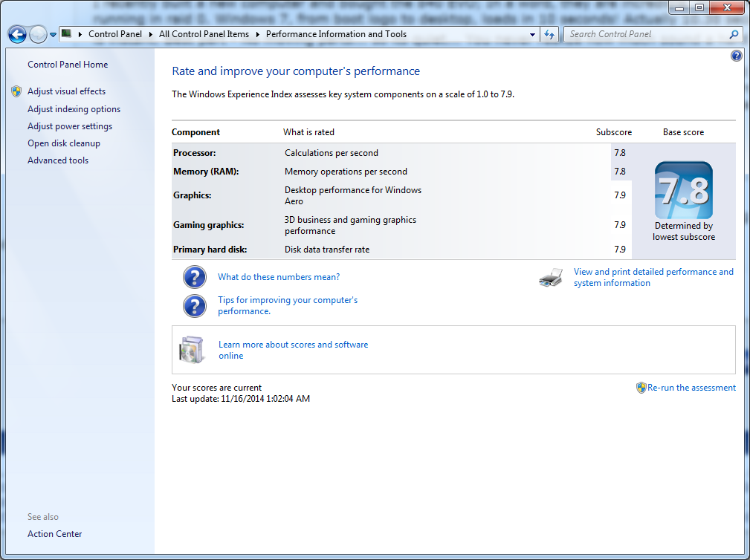Viewport: 750px width, 560px height.
Task: Open Action Center under See also
Action: pyautogui.click(x=54, y=534)
